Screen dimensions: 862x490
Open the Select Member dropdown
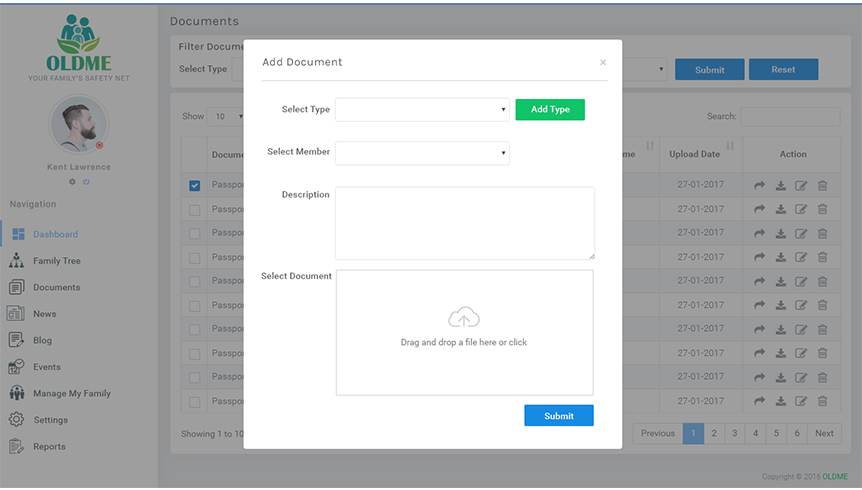(x=422, y=153)
